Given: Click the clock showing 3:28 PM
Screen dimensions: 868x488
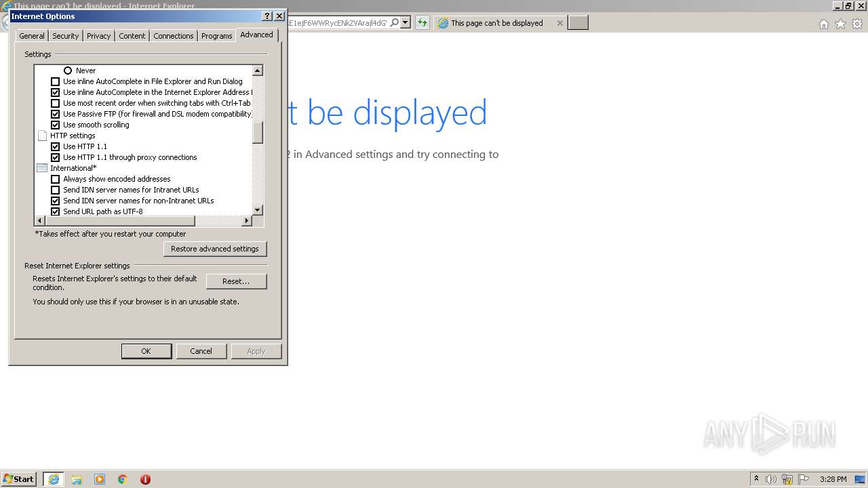Looking at the screenshot, I should tap(833, 479).
